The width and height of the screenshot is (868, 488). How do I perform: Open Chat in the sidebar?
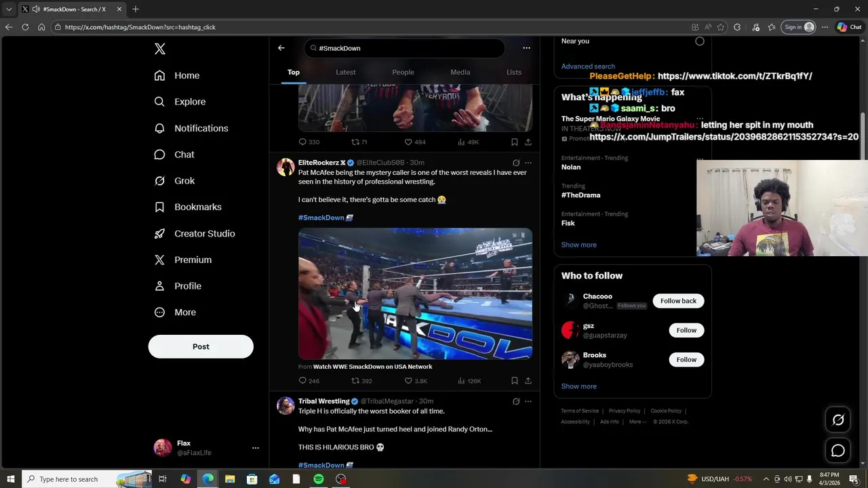point(174,155)
